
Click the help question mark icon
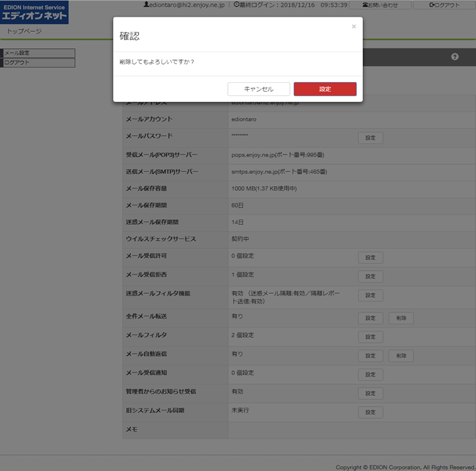(455, 57)
